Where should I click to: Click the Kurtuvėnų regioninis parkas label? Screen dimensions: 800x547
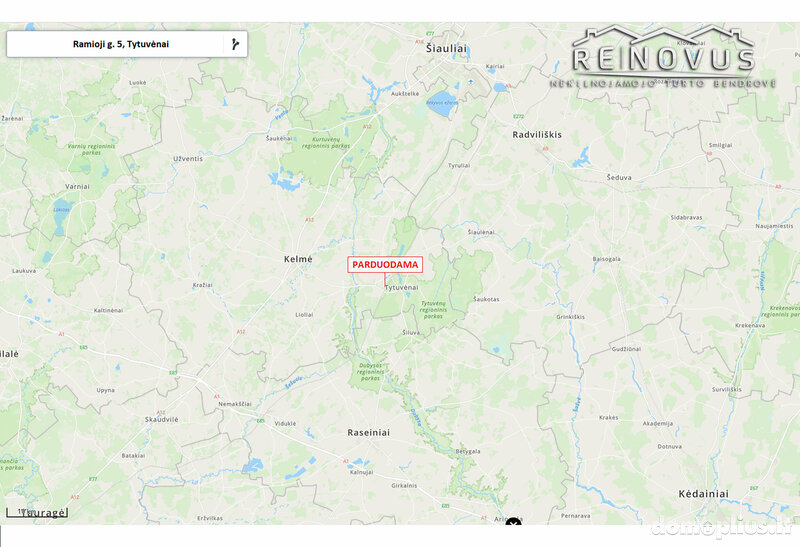326,142
